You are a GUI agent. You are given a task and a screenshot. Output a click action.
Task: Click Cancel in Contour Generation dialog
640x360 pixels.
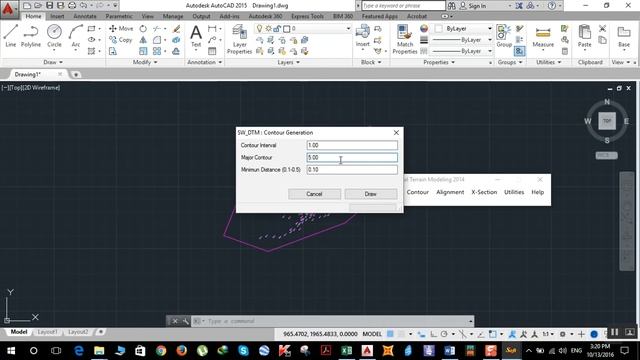click(x=314, y=194)
